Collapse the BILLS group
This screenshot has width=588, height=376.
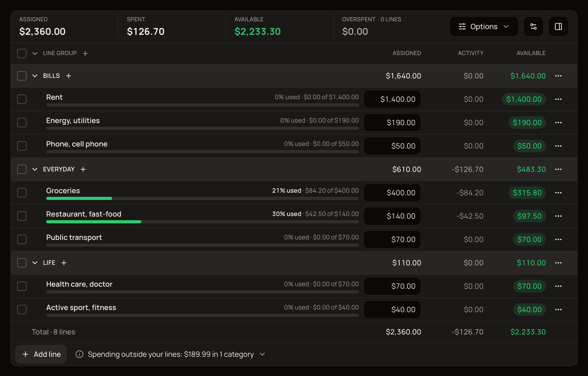pyautogui.click(x=35, y=76)
